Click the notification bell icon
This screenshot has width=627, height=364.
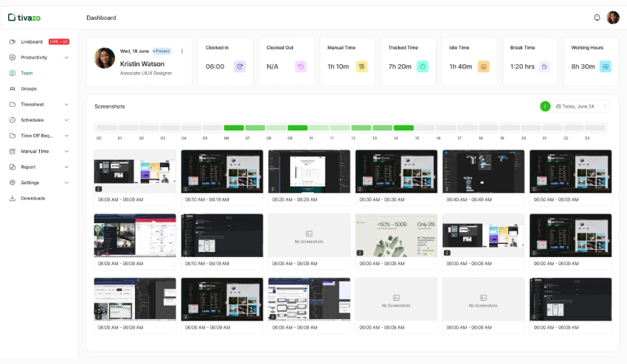597,18
